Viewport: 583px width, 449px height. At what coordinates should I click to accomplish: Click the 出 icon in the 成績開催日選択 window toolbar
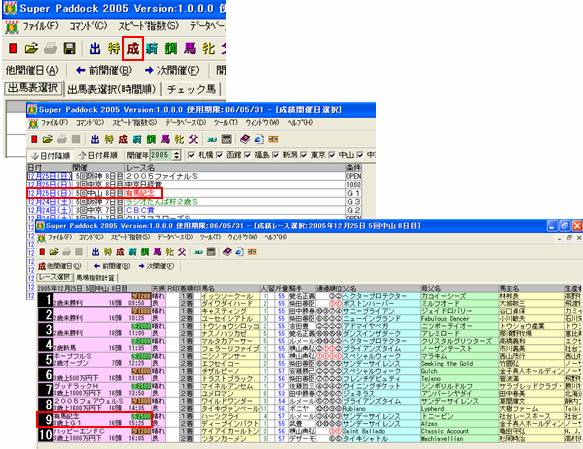tap(95, 139)
